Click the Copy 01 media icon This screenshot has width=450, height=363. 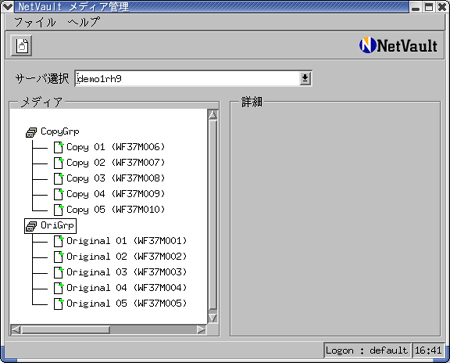coord(59,147)
